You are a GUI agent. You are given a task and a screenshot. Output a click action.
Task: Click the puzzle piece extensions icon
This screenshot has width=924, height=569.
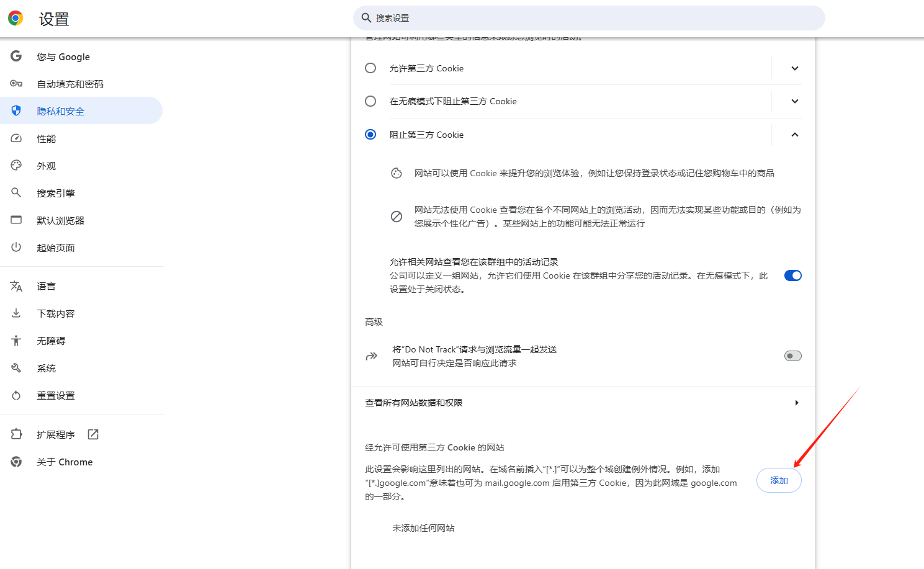pyautogui.click(x=16, y=434)
